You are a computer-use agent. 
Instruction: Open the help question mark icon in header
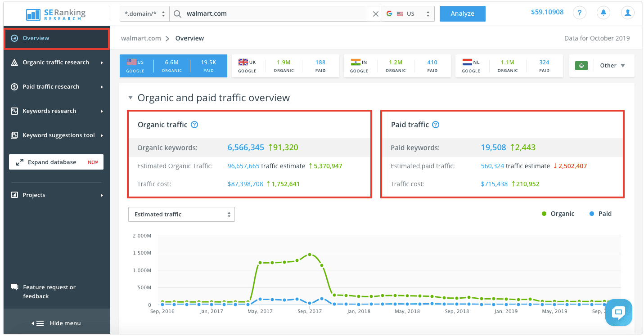click(x=580, y=13)
